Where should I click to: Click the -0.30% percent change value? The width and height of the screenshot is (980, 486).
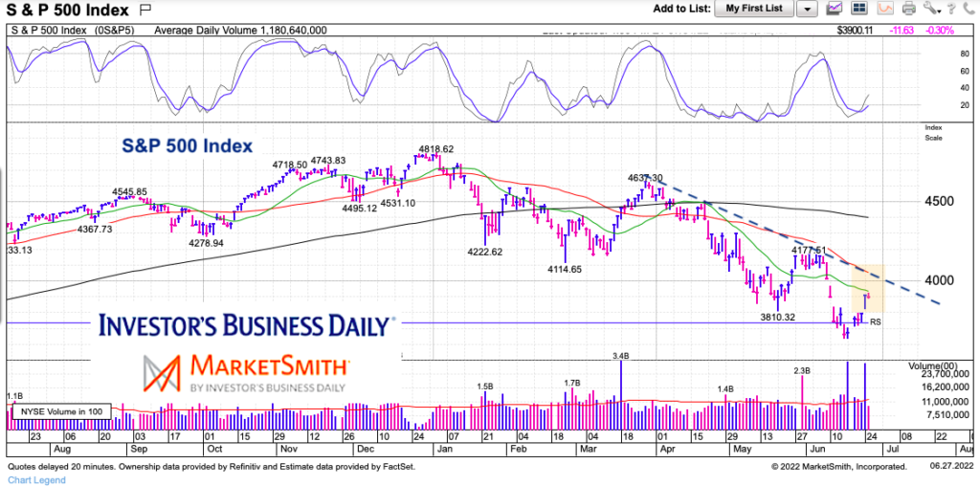[x=941, y=30]
